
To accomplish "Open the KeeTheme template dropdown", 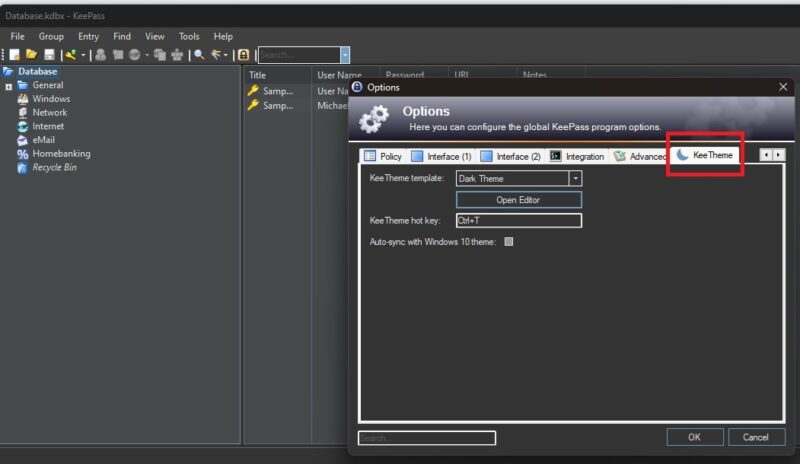I will click(x=576, y=178).
